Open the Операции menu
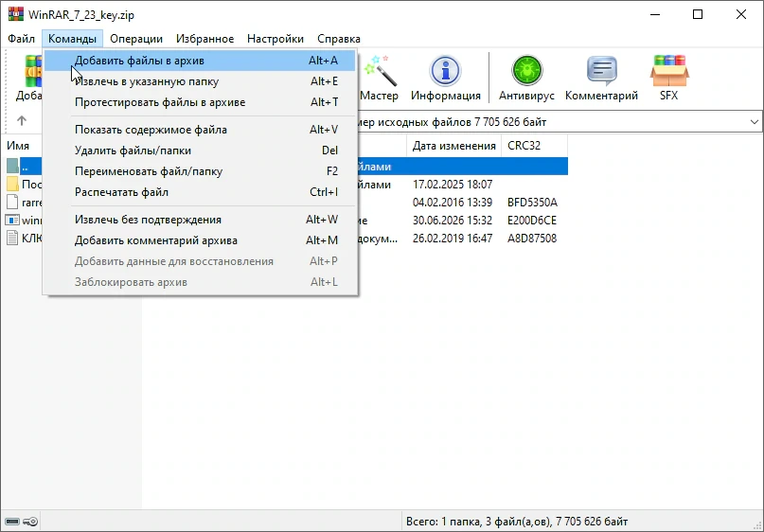764x532 pixels. tap(136, 39)
